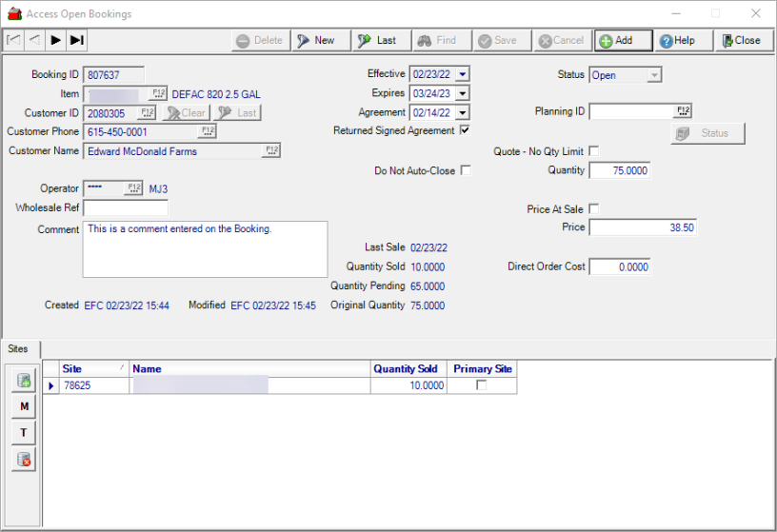Select the Sites tab
The height and width of the screenshot is (532, 777).
pos(18,349)
